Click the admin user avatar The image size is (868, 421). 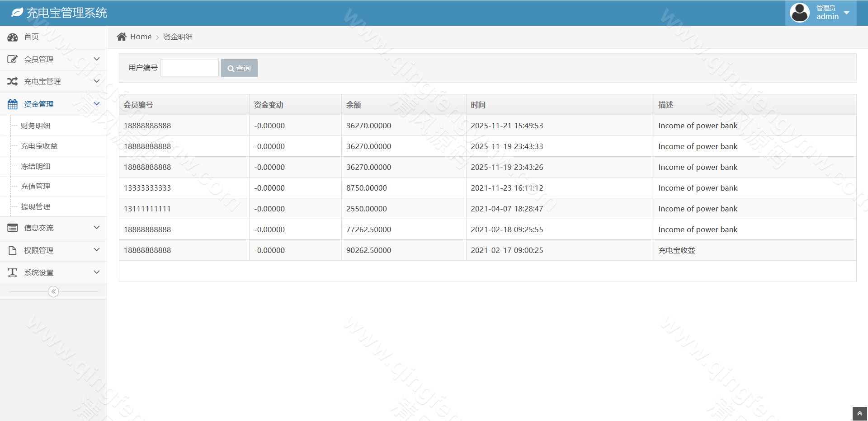pos(799,13)
